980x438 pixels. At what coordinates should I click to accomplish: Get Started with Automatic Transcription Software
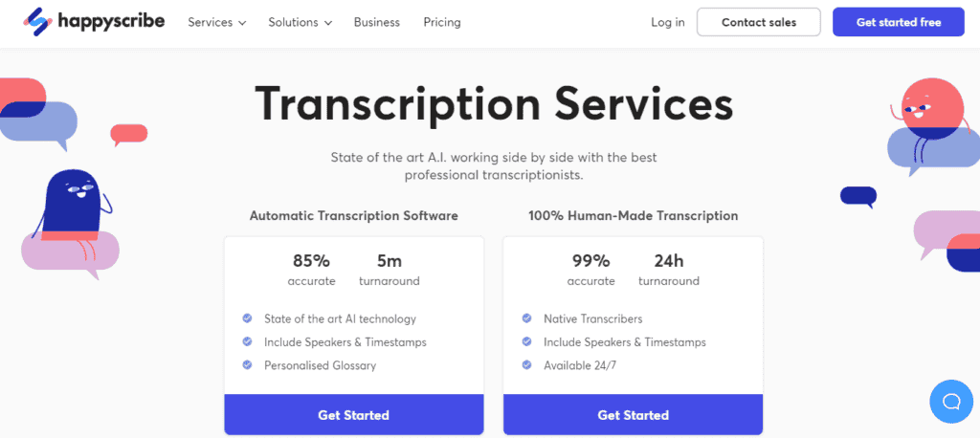pos(353,415)
